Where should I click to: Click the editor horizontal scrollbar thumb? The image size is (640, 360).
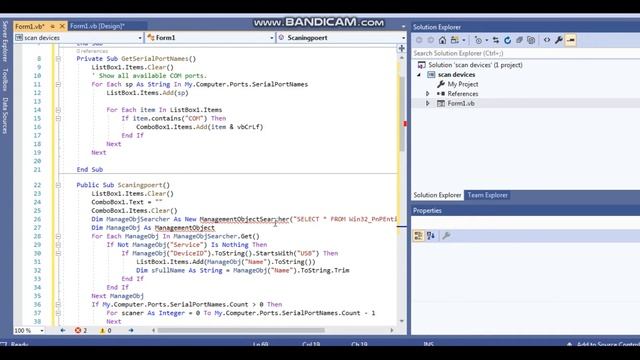click(x=241, y=330)
